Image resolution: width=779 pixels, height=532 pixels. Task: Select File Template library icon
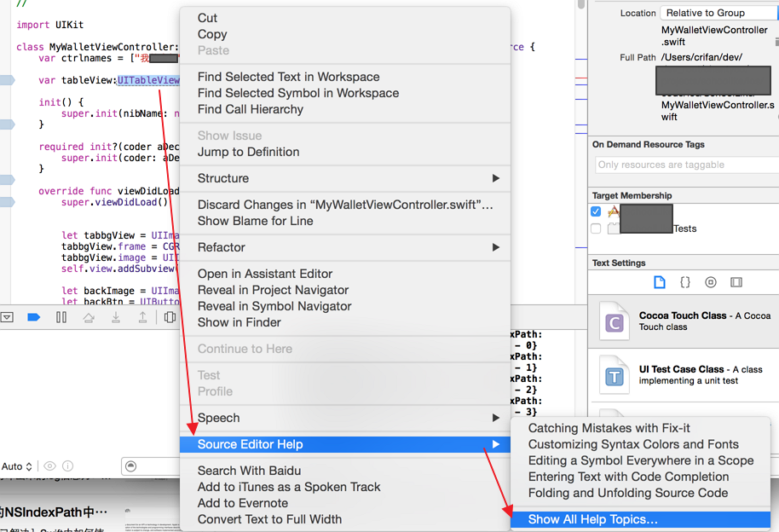(x=660, y=282)
